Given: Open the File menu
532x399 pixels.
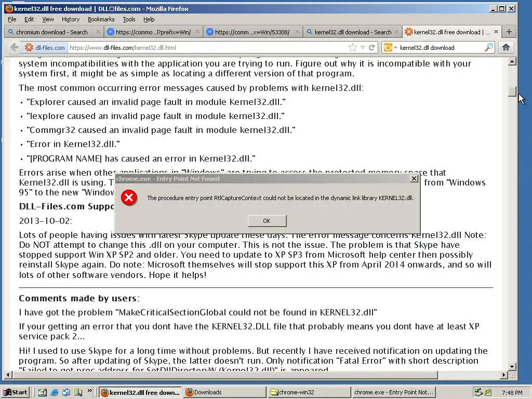Looking at the screenshot, I should coord(12,19).
